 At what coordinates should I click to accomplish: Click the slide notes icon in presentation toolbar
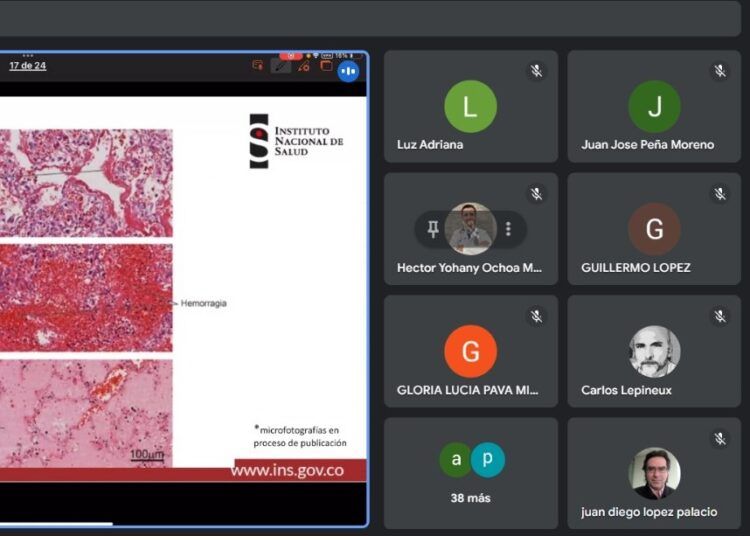(258, 66)
